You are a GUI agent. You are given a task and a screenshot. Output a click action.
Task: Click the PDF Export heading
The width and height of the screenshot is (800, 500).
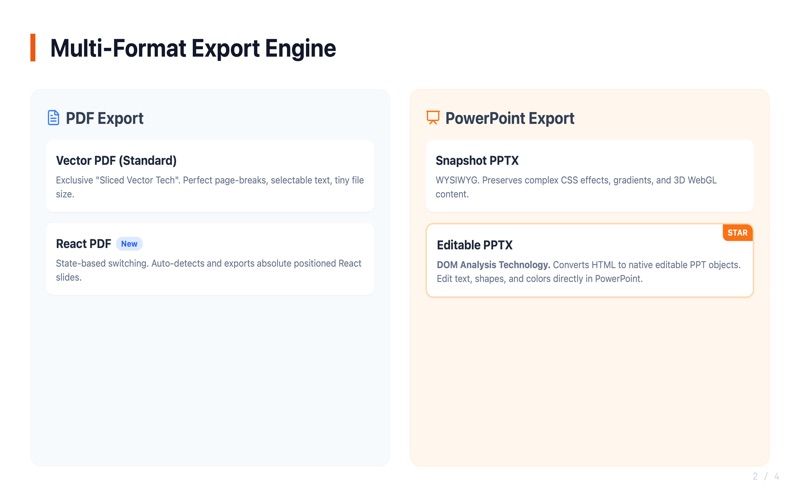105,118
